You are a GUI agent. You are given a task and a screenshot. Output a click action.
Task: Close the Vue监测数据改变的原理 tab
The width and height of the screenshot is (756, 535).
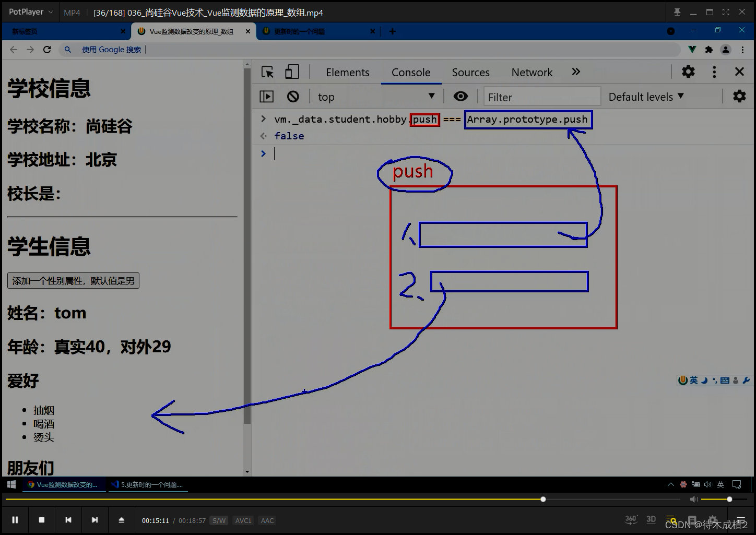(248, 31)
